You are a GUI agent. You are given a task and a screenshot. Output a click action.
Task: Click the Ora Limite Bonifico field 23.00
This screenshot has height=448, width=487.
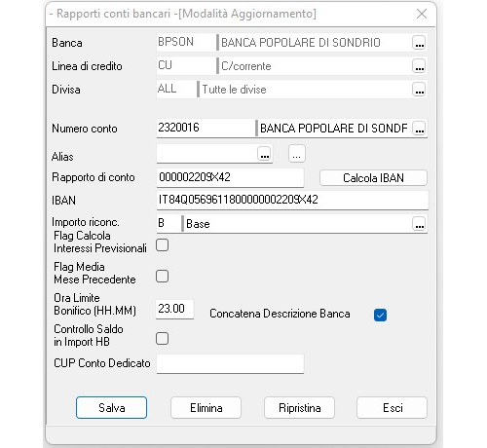point(174,309)
